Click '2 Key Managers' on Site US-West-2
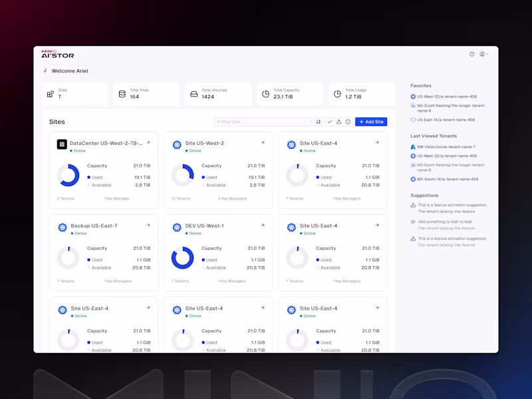Viewport: 532px width, 399px height. pyautogui.click(x=232, y=198)
